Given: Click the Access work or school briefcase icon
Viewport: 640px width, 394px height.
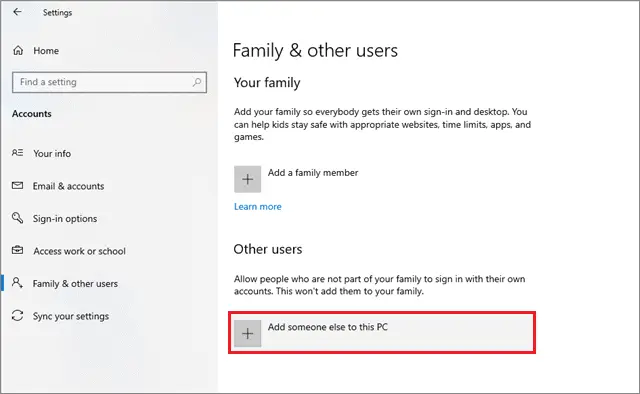Looking at the screenshot, I should tap(18, 250).
